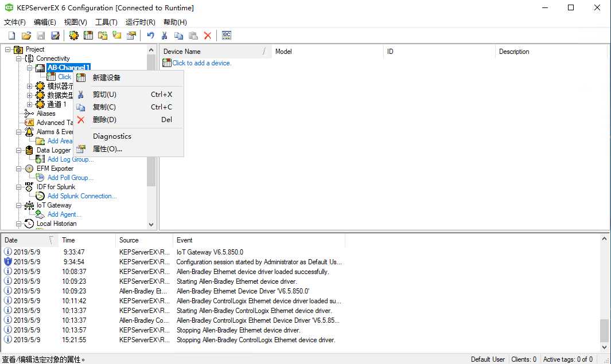Click the event log scroll-up arrow
Image resolution: width=611 pixels, height=364 pixels.
tap(604, 238)
